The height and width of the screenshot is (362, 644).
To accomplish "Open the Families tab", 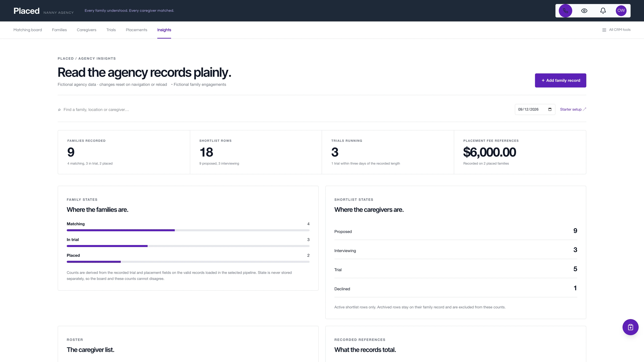I will tap(59, 30).
